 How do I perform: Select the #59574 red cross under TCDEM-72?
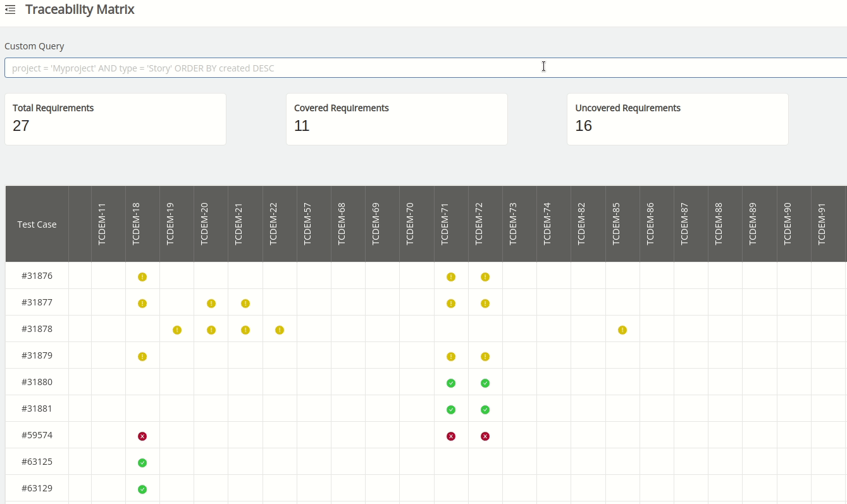click(485, 436)
